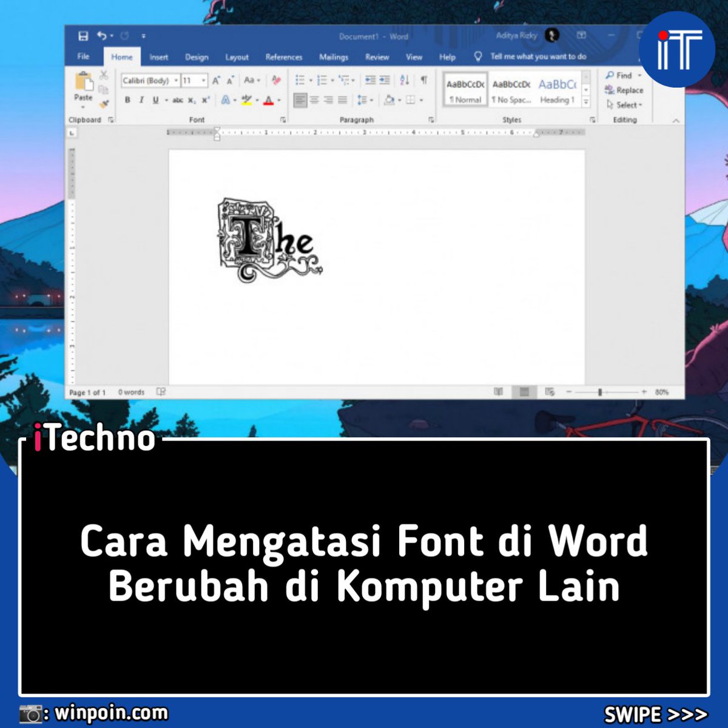
Task: Expand the Paste options arrow
Action: [x=83, y=107]
